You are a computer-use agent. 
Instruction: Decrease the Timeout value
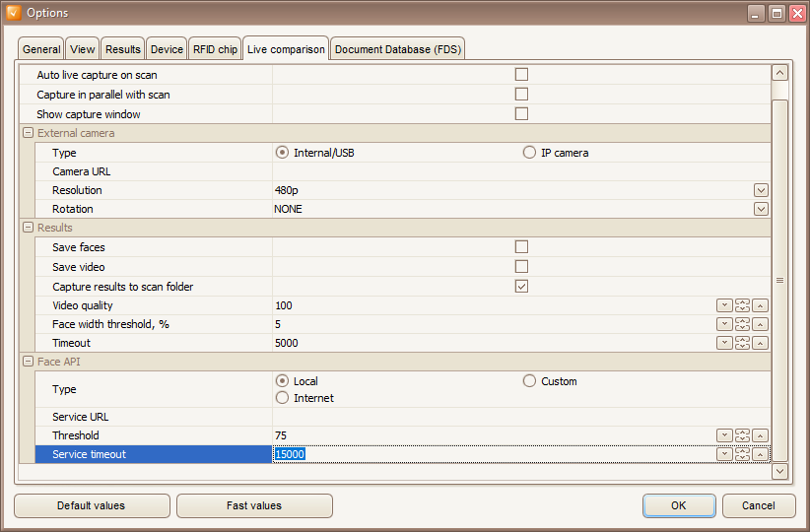pyautogui.click(x=724, y=343)
